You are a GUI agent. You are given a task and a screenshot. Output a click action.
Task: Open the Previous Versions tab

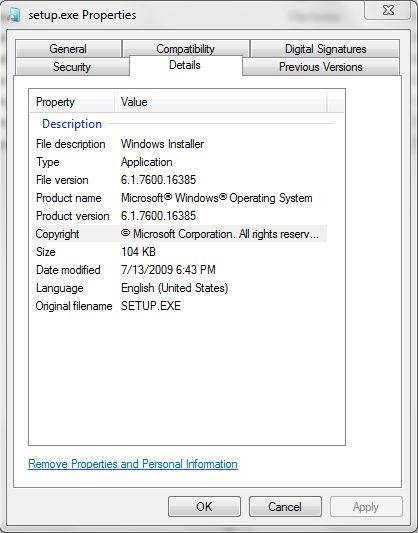pyautogui.click(x=321, y=67)
